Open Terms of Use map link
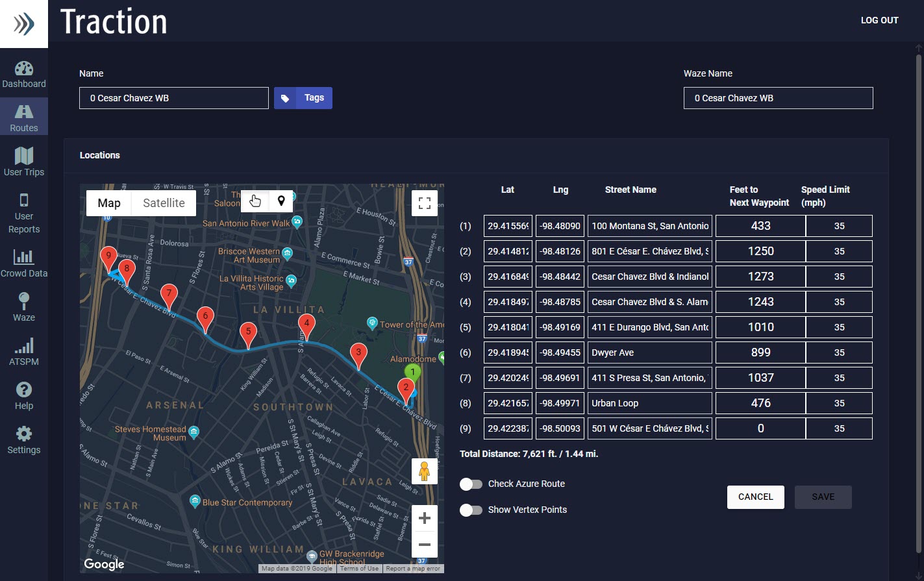Image resolution: width=924 pixels, height=581 pixels. (x=359, y=569)
